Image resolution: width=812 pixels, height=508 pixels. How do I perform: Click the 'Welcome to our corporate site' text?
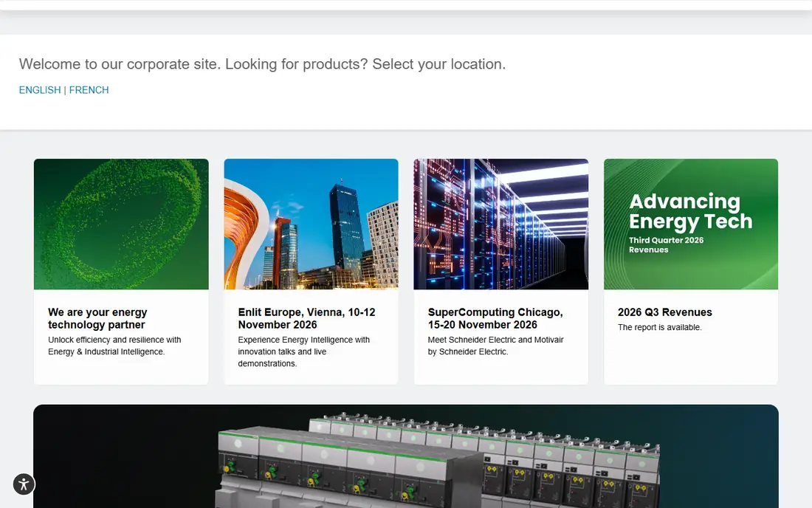click(x=263, y=64)
